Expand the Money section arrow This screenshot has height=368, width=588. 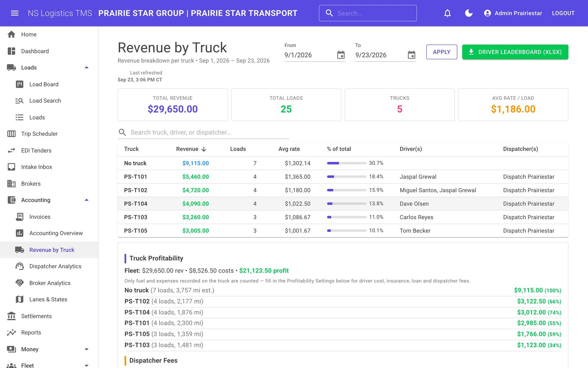tap(87, 349)
